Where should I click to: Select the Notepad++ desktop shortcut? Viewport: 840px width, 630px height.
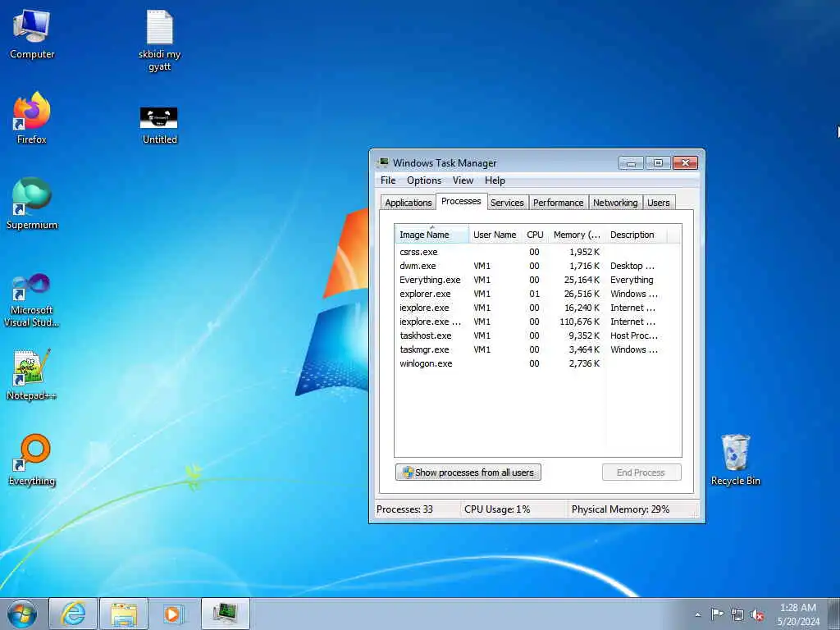(32, 374)
